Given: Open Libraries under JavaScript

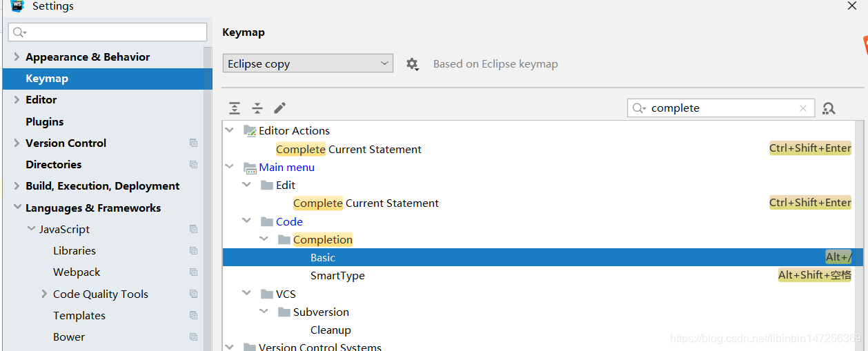Looking at the screenshot, I should pyautogui.click(x=75, y=250).
